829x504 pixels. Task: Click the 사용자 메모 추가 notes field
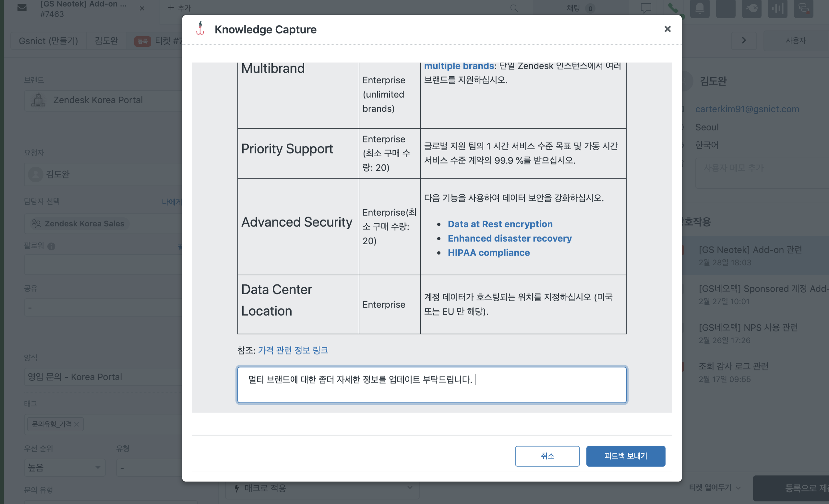point(763,173)
